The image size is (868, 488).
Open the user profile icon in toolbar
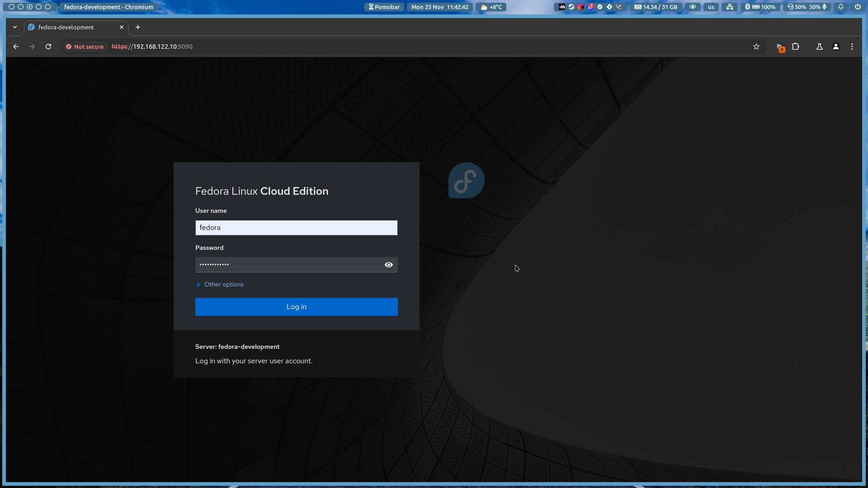click(x=836, y=47)
